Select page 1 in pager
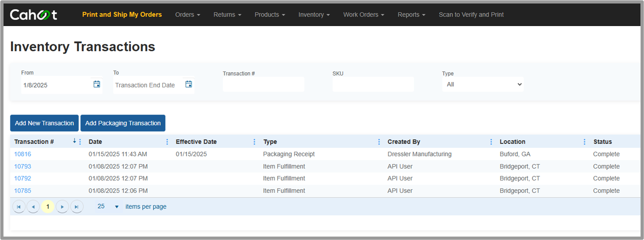Viewport: 644px width, 240px height. pyautogui.click(x=48, y=207)
